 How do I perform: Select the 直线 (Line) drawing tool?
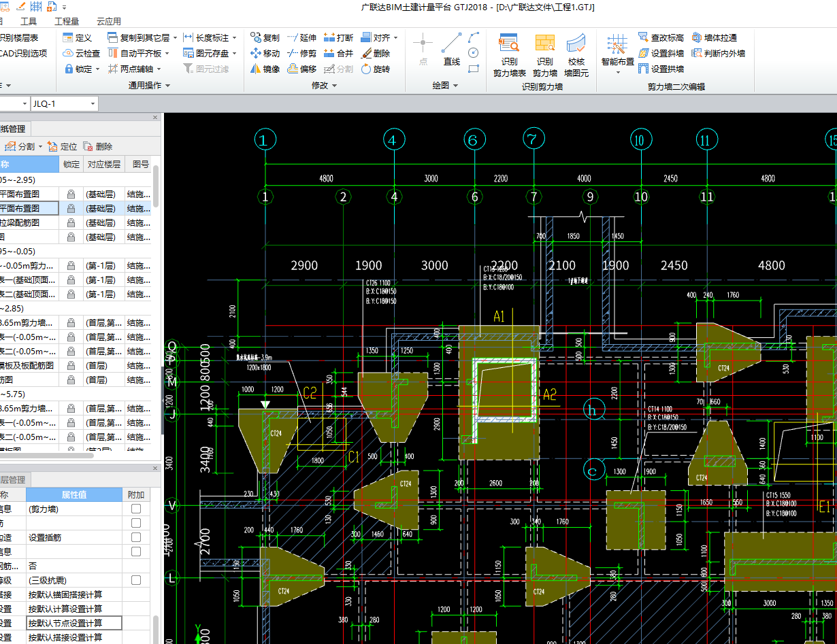452,49
